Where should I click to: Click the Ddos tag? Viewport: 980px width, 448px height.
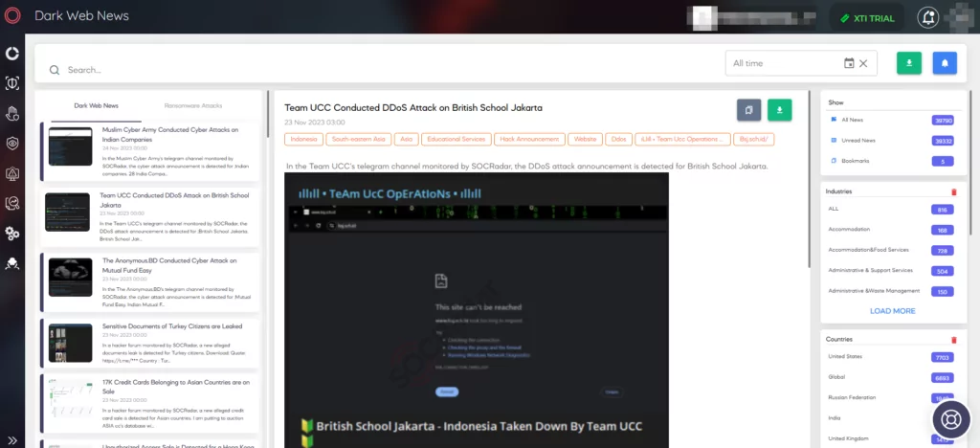point(619,140)
